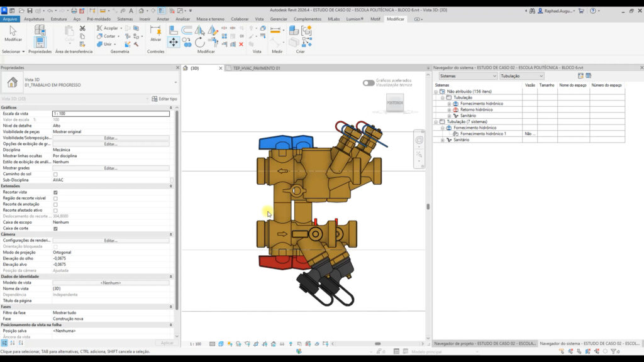The image size is (644, 362).
Task: Click the temporary hide/isolate glasses icon
Action: [282, 344]
